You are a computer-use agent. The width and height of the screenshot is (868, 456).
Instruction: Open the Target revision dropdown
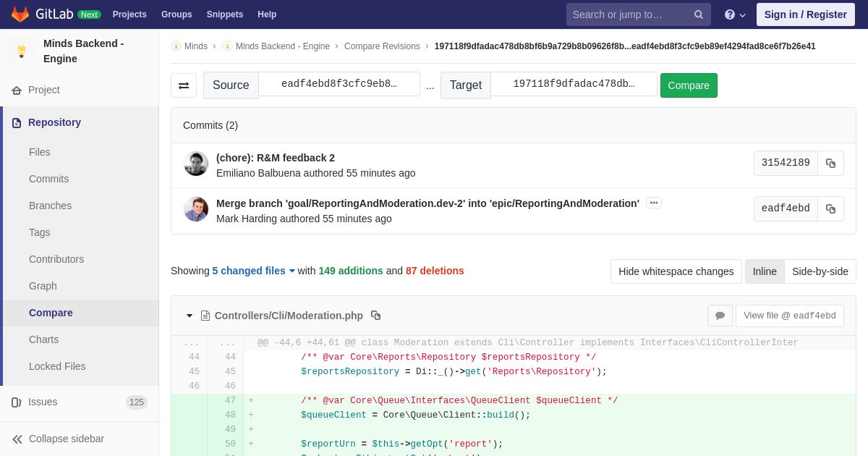pos(574,84)
